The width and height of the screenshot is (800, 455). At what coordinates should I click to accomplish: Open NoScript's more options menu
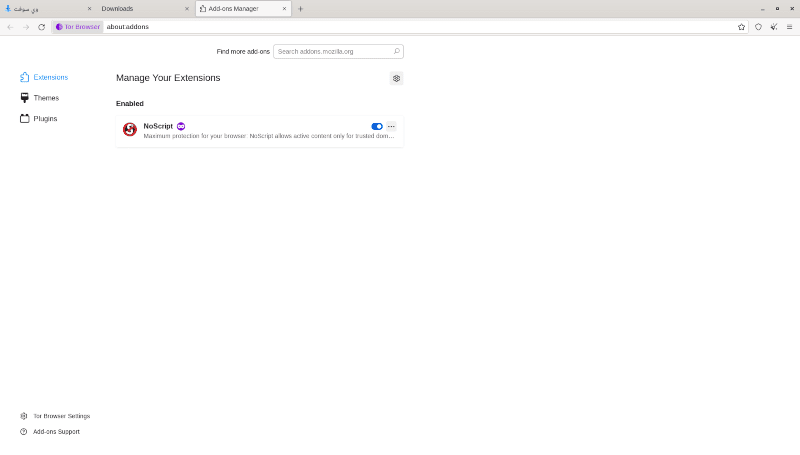coord(391,127)
